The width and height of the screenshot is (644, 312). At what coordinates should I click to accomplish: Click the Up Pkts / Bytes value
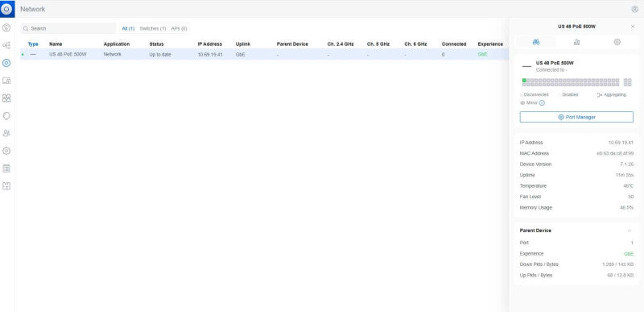620,276
